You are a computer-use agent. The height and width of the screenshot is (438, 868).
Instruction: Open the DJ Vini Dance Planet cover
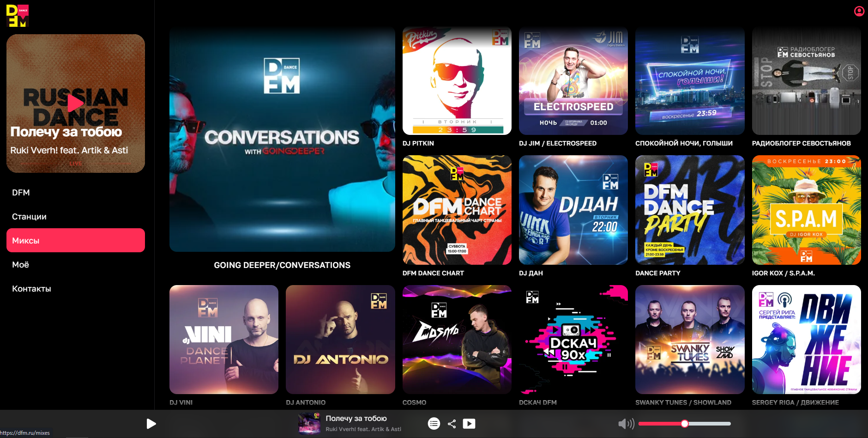224,340
